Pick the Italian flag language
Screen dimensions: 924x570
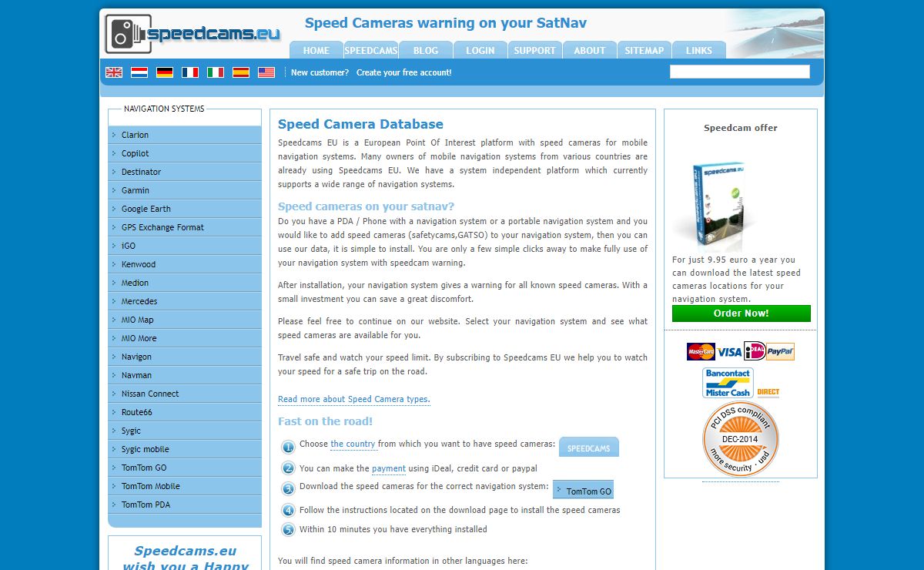point(216,72)
